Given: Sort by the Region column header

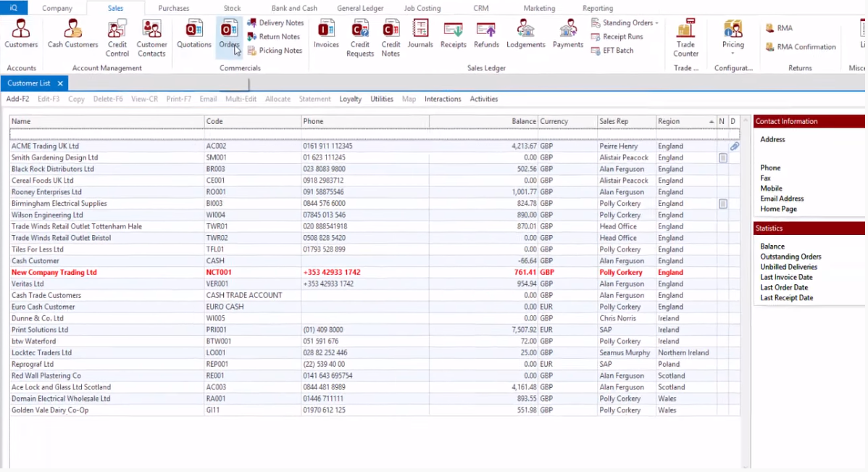Looking at the screenshot, I should (x=686, y=121).
